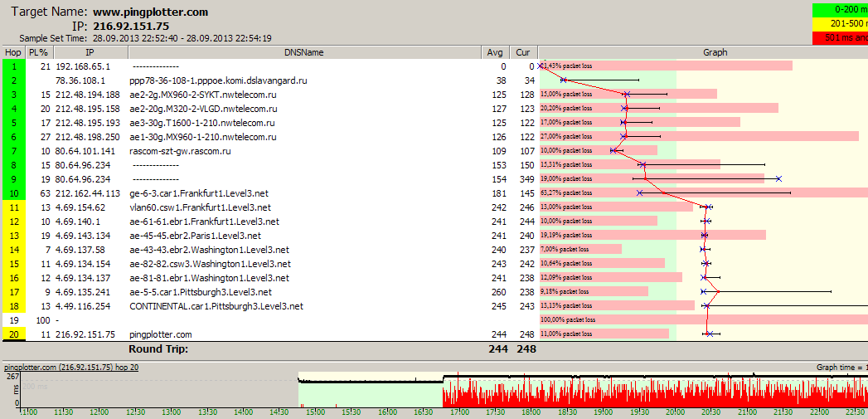
Task: Click the DNSName column header
Action: [x=303, y=52]
